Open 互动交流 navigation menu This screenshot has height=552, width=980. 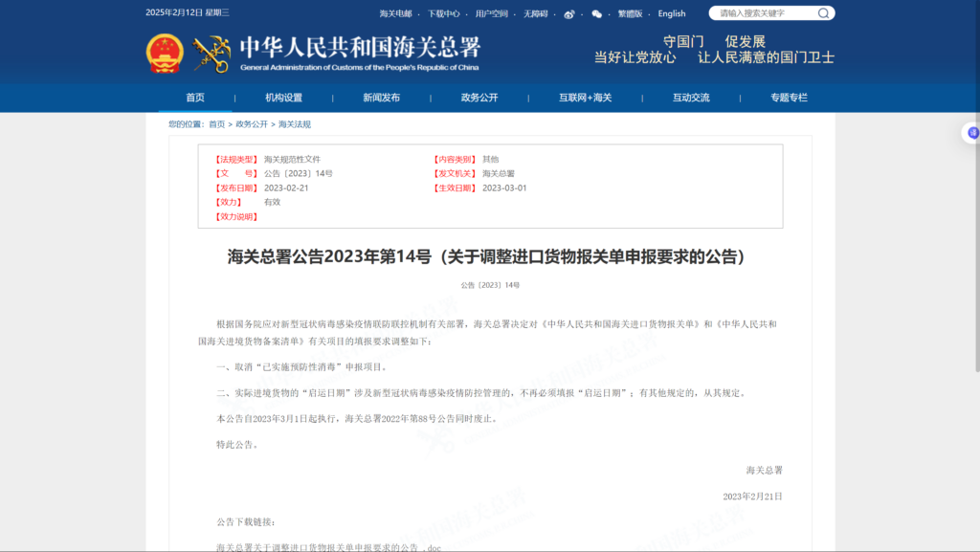pyautogui.click(x=691, y=98)
